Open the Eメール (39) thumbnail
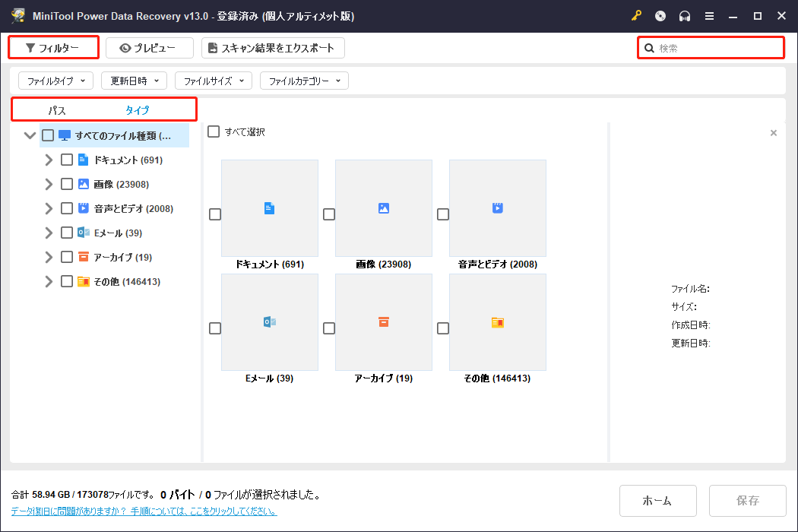The image size is (798, 532). pyautogui.click(x=270, y=322)
